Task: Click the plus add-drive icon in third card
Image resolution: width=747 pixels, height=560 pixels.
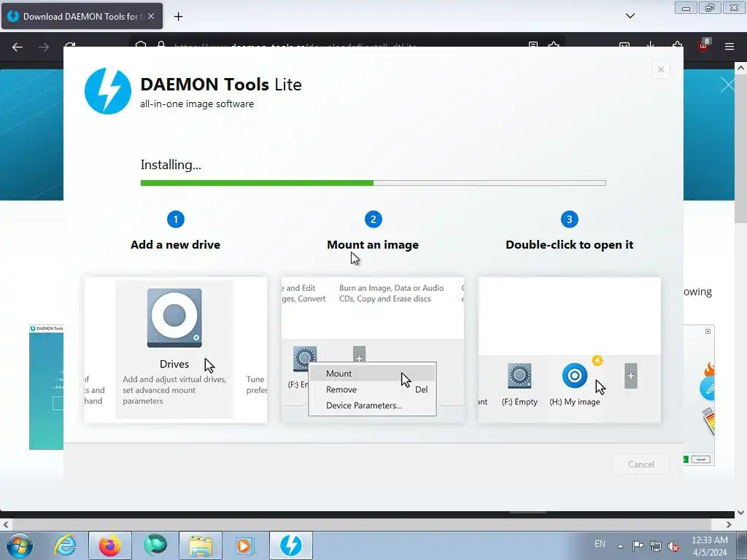Action: click(x=631, y=376)
